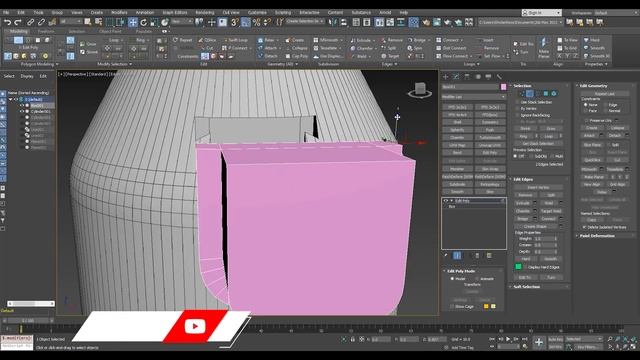This screenshot has height=360, width=640.
Task: Click the yellow cage color swatch
Action: tap(486, 307)
